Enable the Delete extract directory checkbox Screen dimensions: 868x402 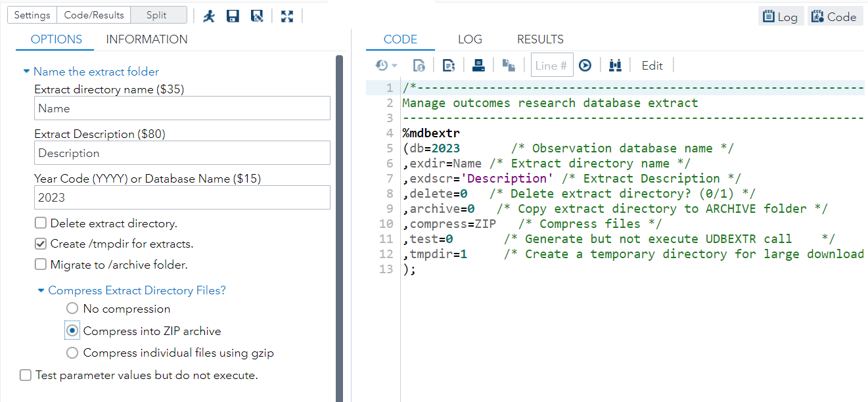[40, 223]
